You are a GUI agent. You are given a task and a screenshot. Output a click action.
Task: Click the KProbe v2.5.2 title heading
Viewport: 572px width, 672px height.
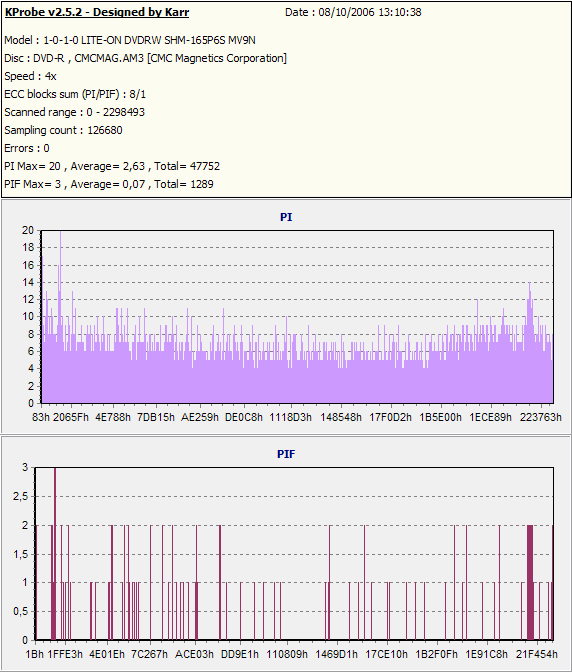(x=97, y=12)
